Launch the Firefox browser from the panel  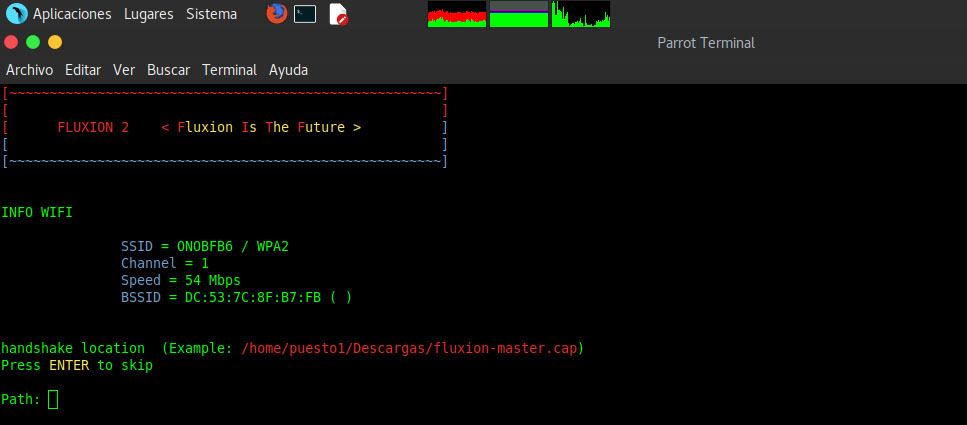pyautogui.click(x=277, y=14)
